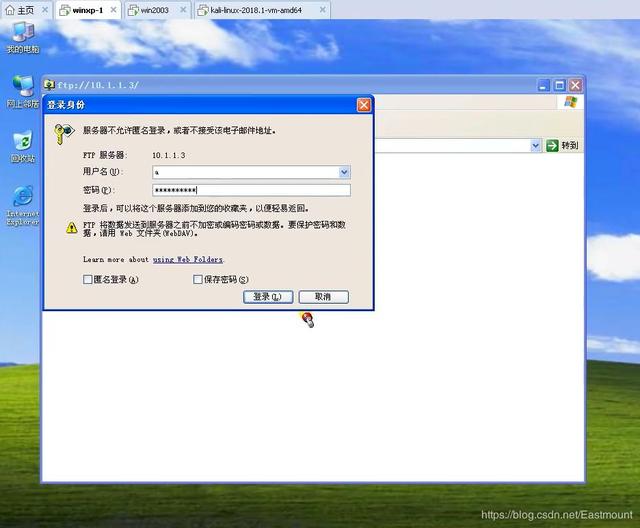Switch to the winxp-1 tab
Screen dimensions: 640x528
point(88,10)
